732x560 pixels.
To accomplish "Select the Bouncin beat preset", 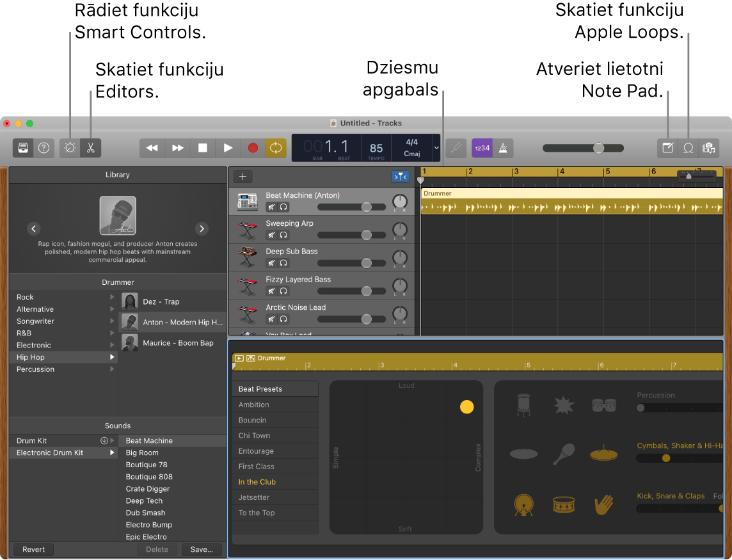I will 275,420.
